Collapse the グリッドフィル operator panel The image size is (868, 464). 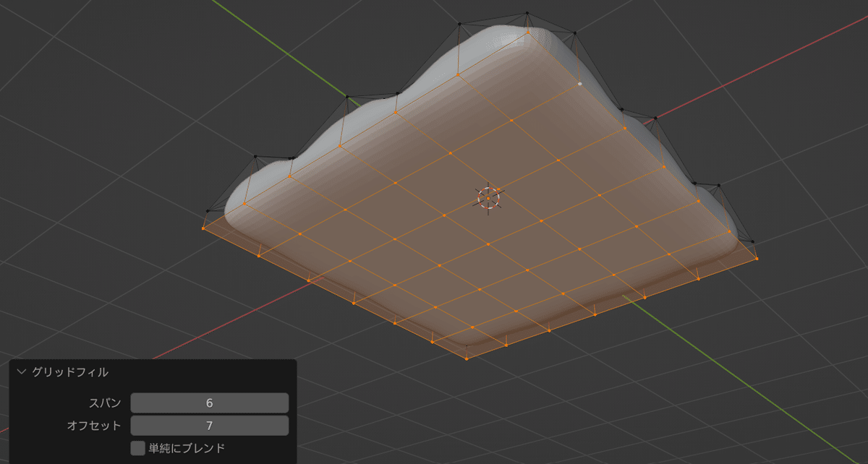[20, 373]
